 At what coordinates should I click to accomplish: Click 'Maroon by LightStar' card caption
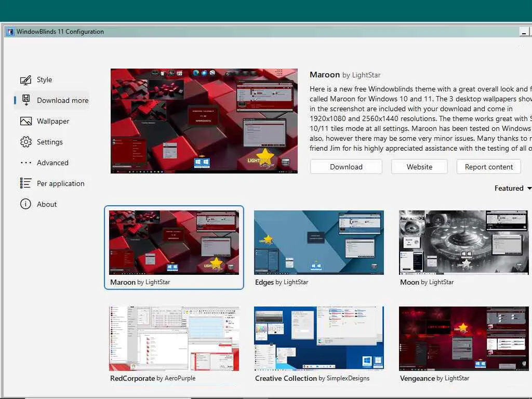pyautogui.click(x=140, y=282)
